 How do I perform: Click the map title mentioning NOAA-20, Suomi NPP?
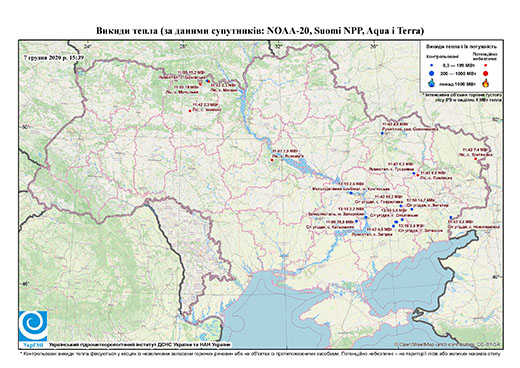point(260,31)
